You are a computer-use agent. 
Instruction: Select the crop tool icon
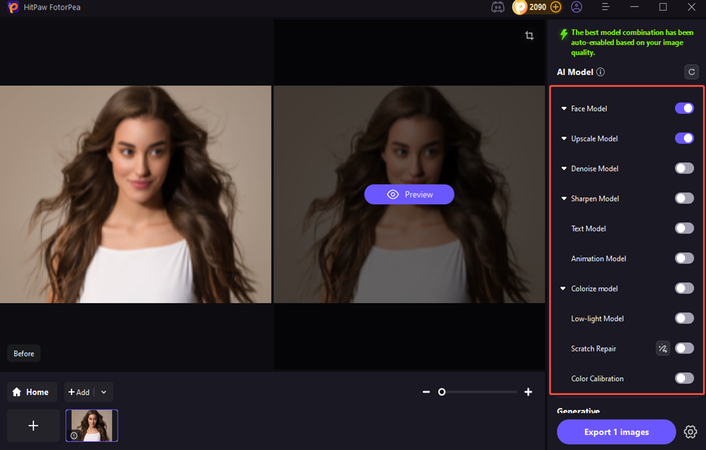tap(530, 36)
